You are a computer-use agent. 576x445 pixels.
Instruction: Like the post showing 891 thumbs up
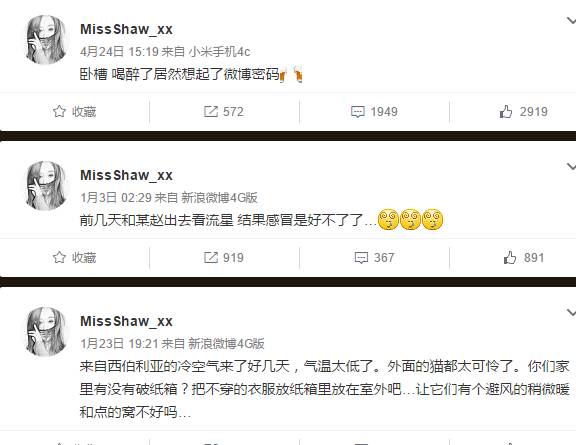pyautogui.click(x=524, y=258)
